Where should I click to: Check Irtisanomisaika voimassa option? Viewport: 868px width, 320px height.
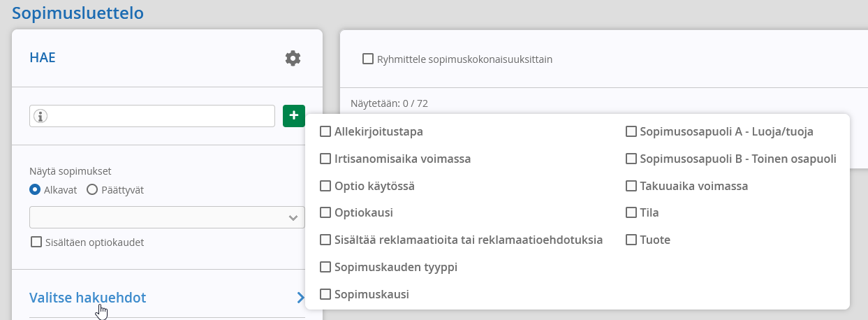pyautogui.click(x=325, y=159)
